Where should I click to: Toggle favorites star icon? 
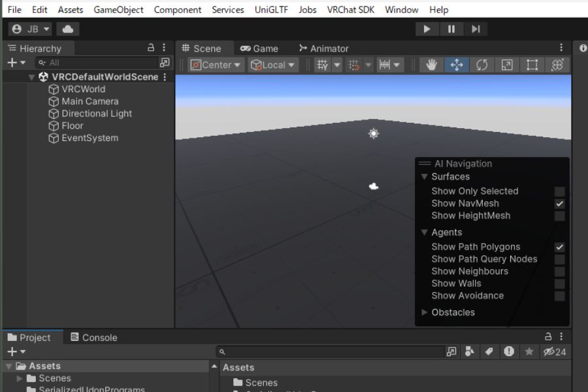coord(529,351)
